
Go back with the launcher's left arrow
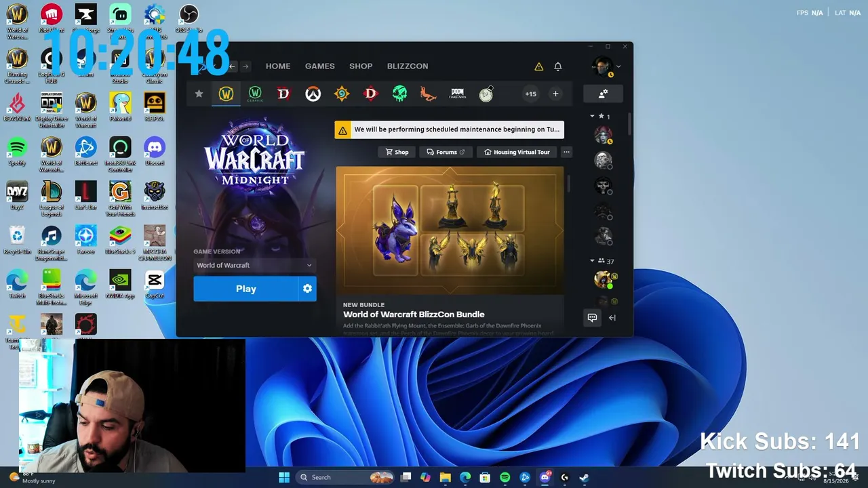[x=232, y=66]
